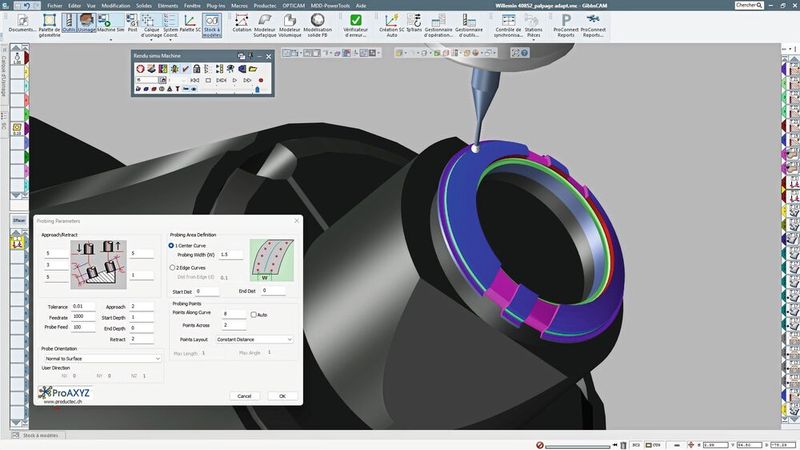Enable the Auto checkbox for Points Along Curve
This screenshot has height=450, width=800.
[253, 314]
